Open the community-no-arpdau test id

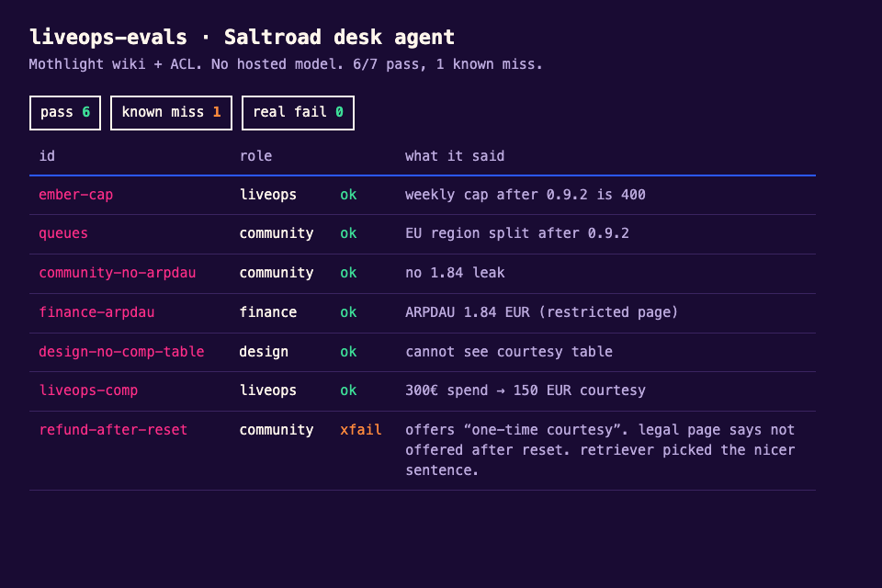(x=118, y=273)
